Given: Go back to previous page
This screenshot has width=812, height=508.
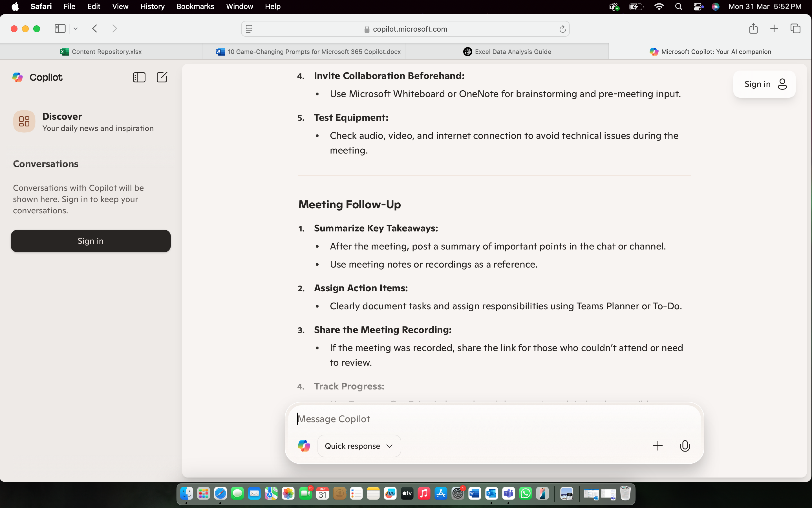Looking at the screenshot, I should [95, 29].
